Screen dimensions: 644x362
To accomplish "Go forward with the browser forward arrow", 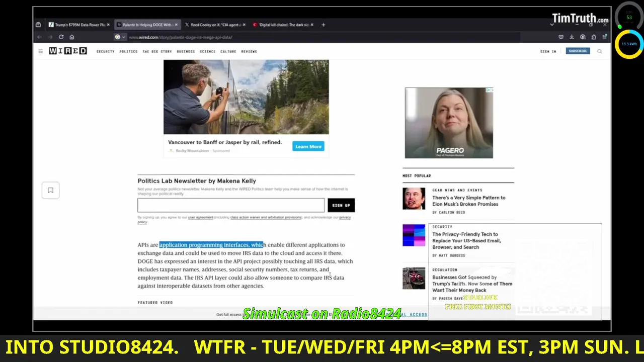I will coord(50,37).
